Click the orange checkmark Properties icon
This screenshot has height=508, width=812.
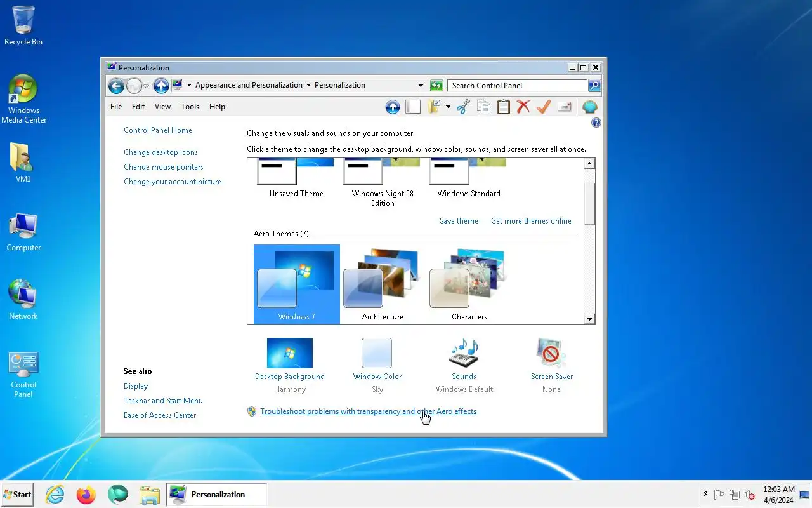(543, 107)
